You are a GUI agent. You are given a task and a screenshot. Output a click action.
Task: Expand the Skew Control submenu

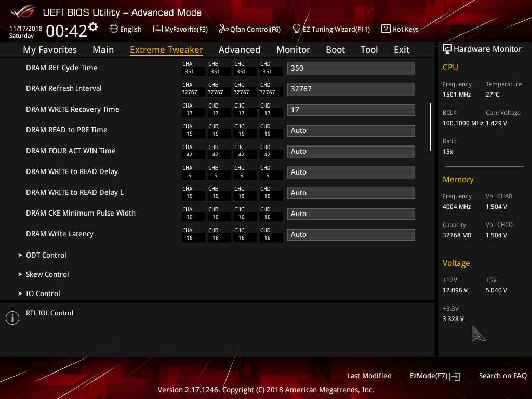tap(47, 274)
